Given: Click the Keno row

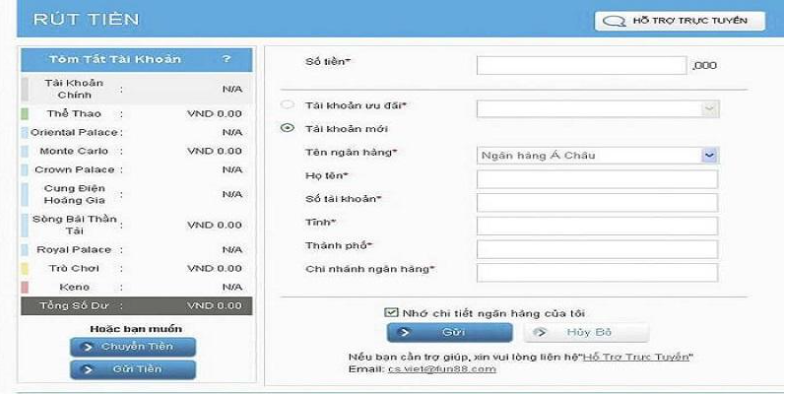Looking at the screenshot, I should (137, 287).
